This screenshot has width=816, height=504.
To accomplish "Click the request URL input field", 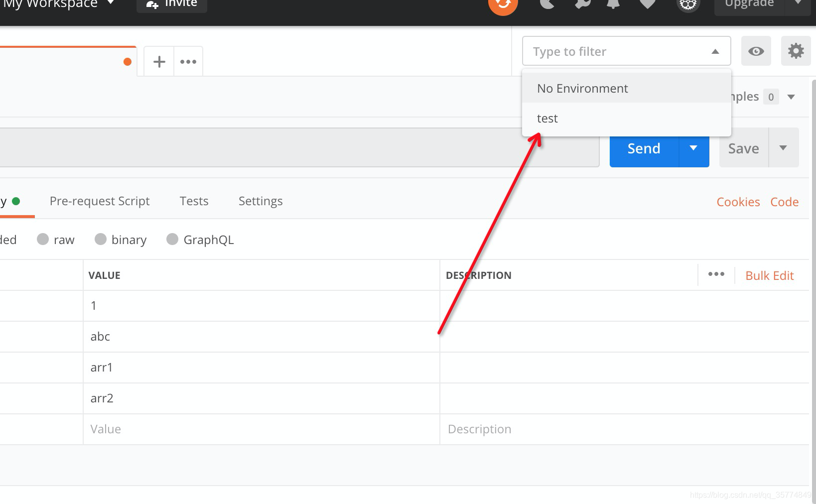I will point(299,147).
